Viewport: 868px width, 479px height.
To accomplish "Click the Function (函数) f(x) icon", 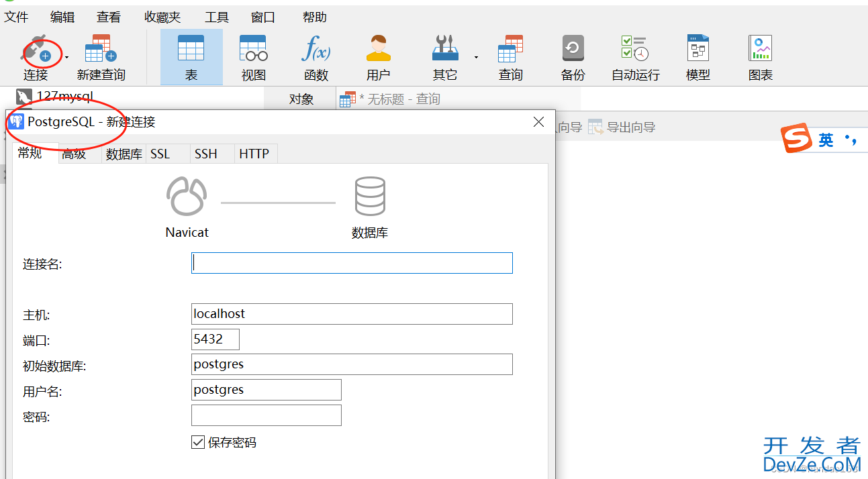I will pyautogui.click(x=316, y=49).
